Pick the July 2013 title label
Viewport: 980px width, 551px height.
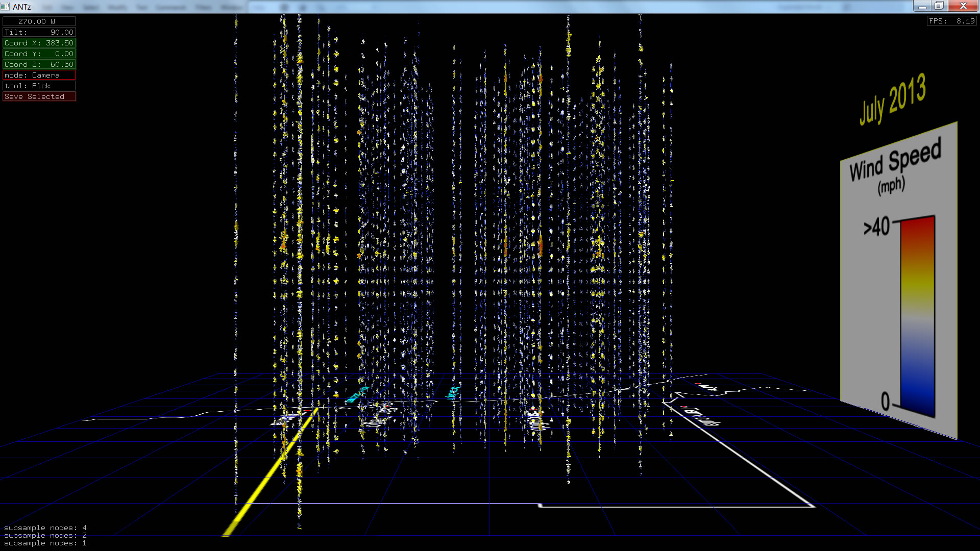coord(892,99)
